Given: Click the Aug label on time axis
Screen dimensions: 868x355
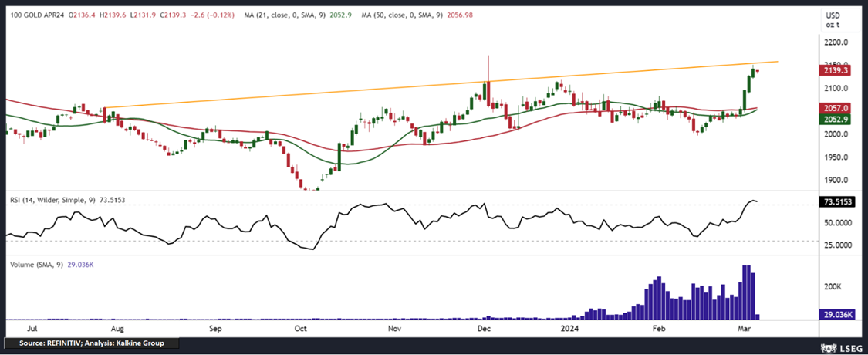Looking at the screenshot, I should pyautogui.click(x=122, y=328).
